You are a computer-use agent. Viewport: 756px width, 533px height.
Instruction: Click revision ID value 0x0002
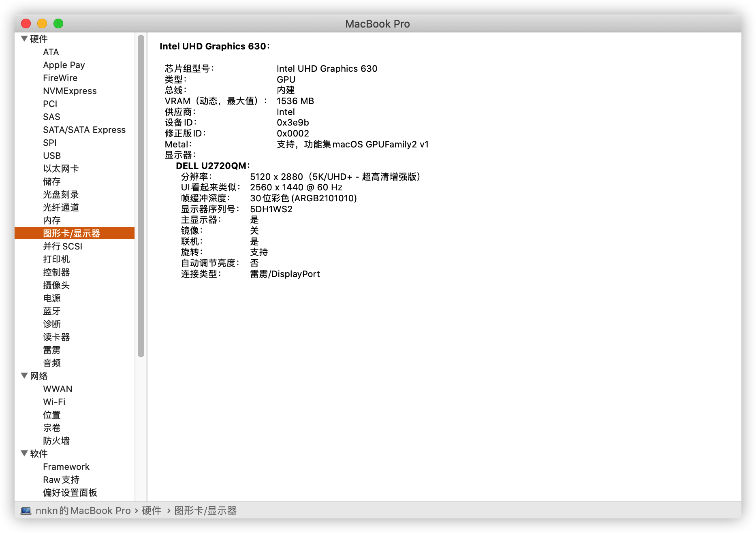(x=293, y=133)
